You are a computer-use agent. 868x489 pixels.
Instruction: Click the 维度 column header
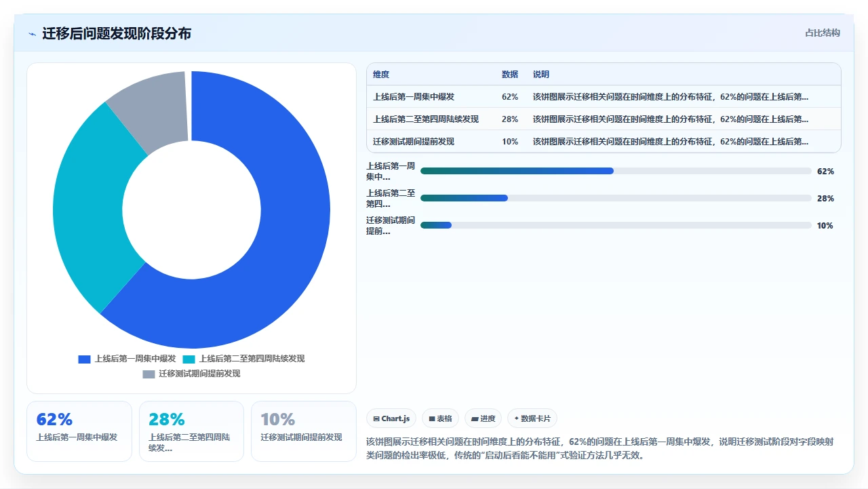click(381, 75)
